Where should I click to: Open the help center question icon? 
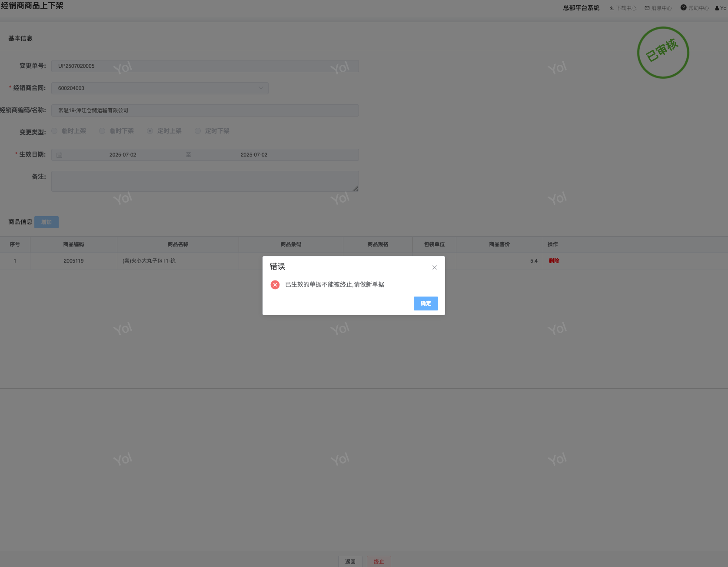point(684,7)
